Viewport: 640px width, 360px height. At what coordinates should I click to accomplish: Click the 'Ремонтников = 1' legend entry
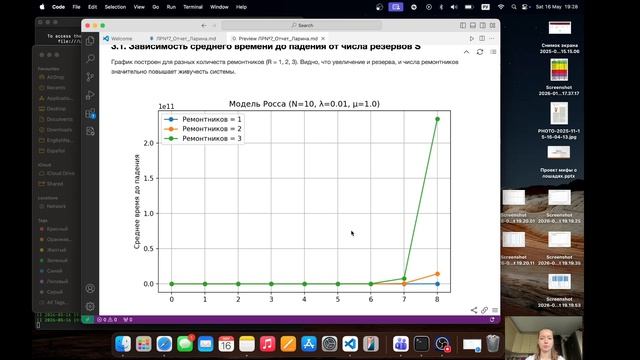[x=203, y=119]
